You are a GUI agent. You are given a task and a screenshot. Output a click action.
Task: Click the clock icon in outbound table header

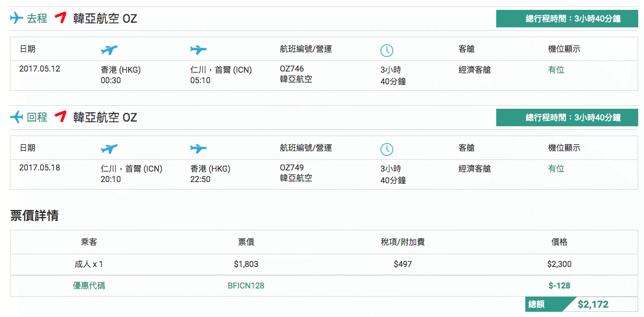[x=387, y=51]
